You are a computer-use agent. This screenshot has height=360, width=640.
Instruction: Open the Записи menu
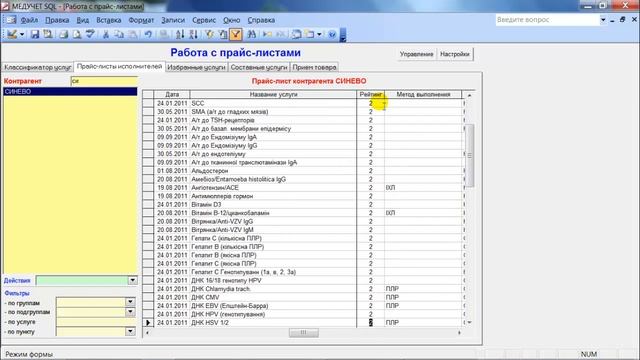(173, 20)
